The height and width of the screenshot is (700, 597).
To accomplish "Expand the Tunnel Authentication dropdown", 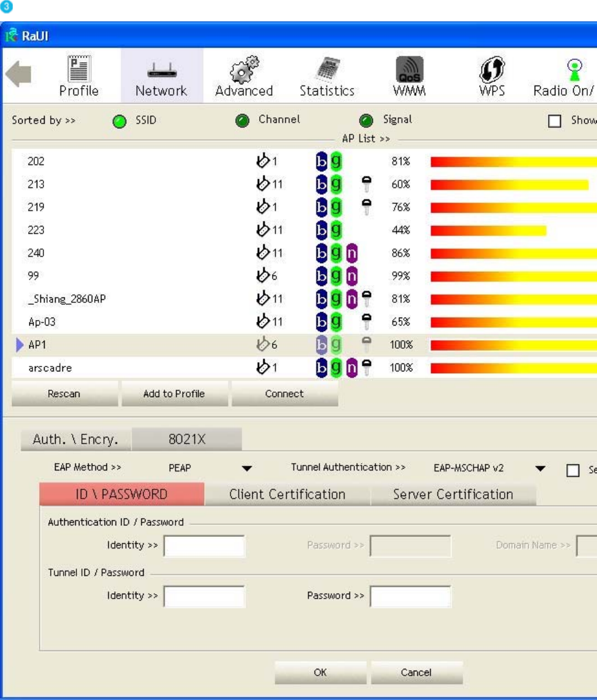I will tap(540, 469).
